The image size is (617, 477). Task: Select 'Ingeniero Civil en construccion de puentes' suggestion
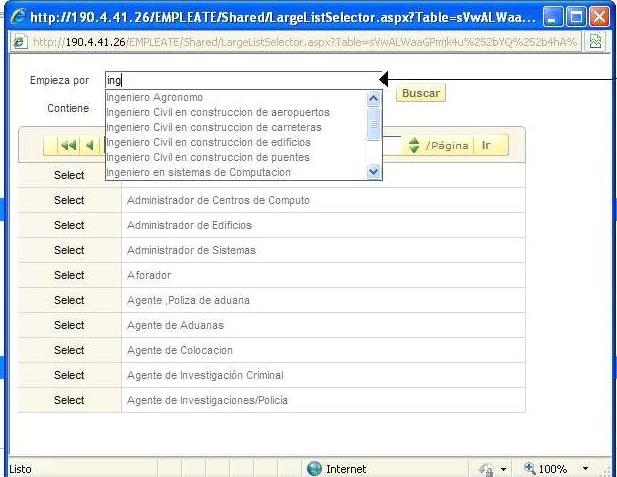[x=207, y=158]
